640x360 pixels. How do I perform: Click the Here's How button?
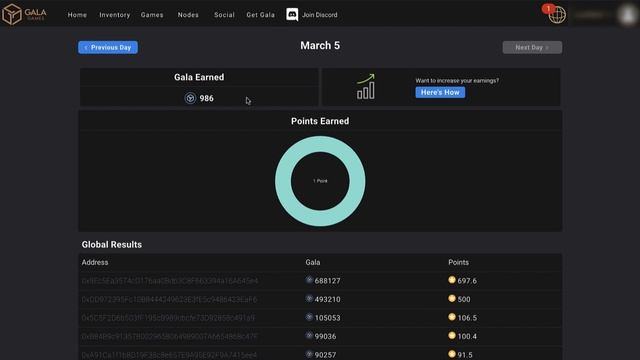pos(440,92)
